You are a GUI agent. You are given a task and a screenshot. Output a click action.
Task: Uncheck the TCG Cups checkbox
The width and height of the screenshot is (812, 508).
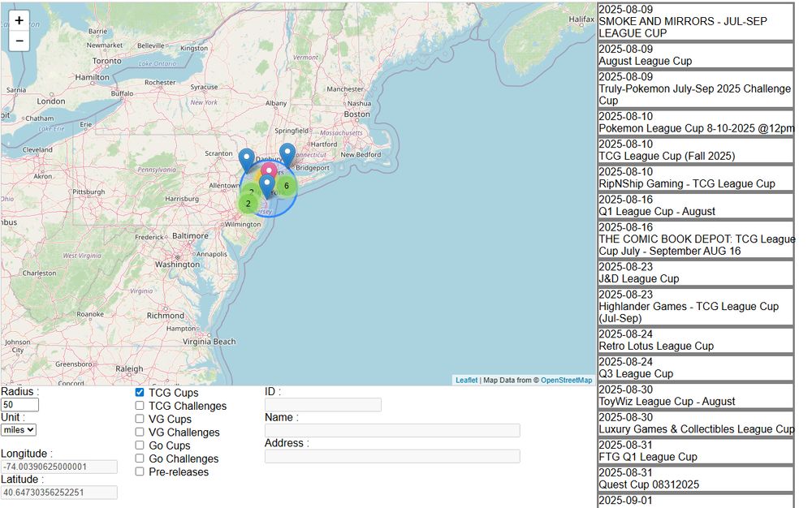(140, 392)
